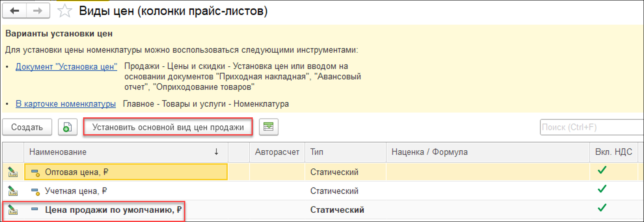
Task: Go forward with the right arrow button
Action: [38, 11]
